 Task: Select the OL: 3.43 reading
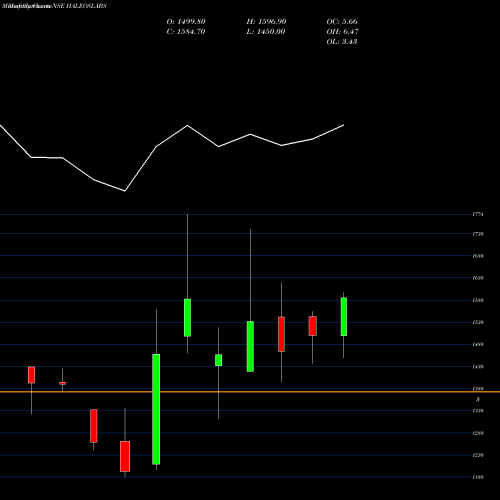(x=342, y=42)
